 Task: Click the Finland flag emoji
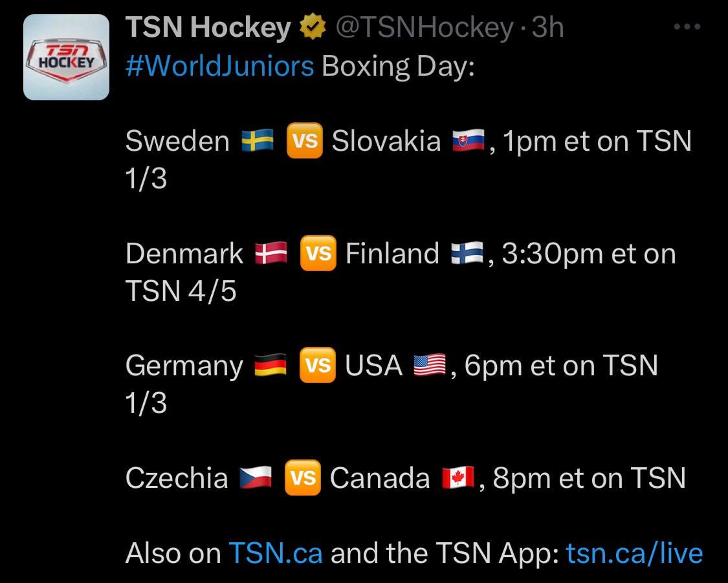tap(466, 252)
